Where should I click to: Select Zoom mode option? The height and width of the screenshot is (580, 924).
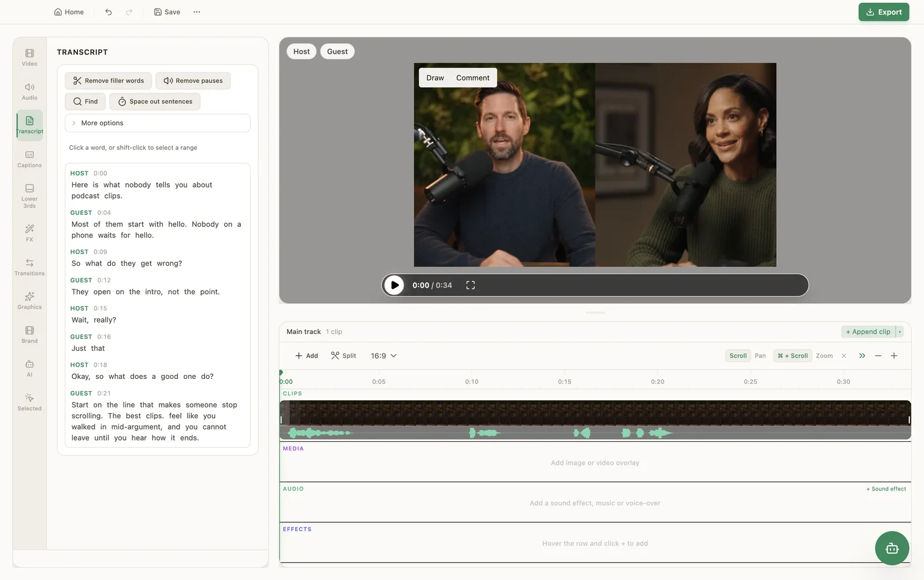tap(824, 356)
